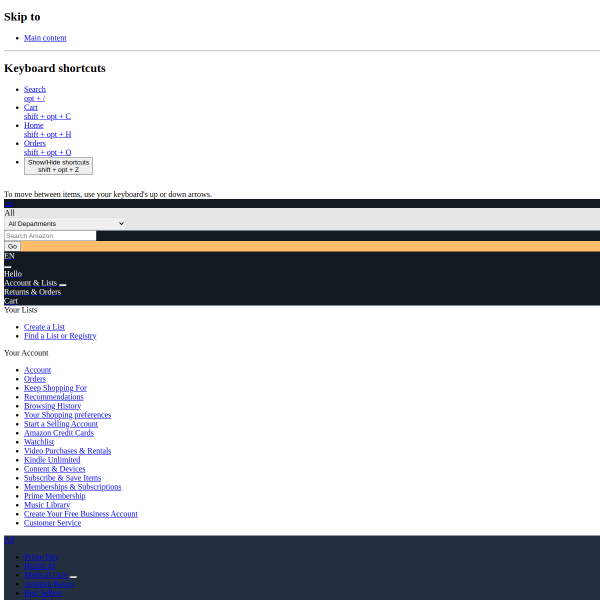Open Memberships & Subscriptions
Screen dimensions: 600x600
point(73,487)
